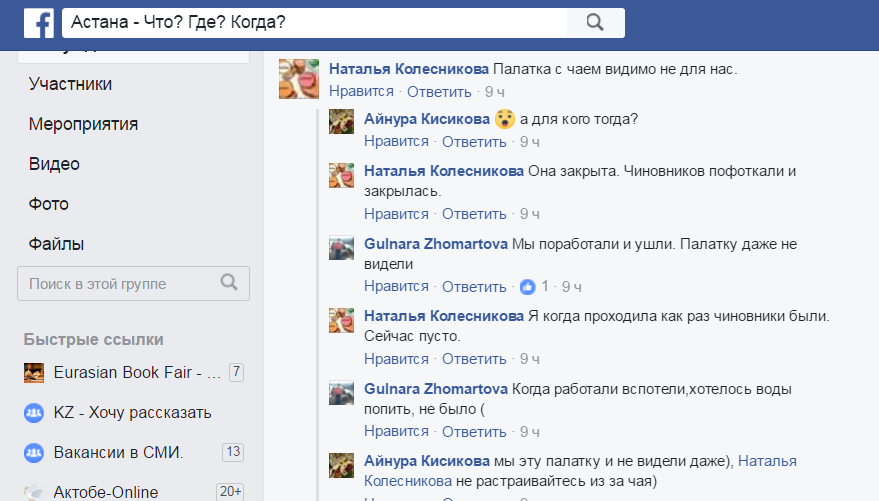Click the KZ - Хочу рассказать group icon
Viewport: 879px width, 501px height.
[34, 412]
